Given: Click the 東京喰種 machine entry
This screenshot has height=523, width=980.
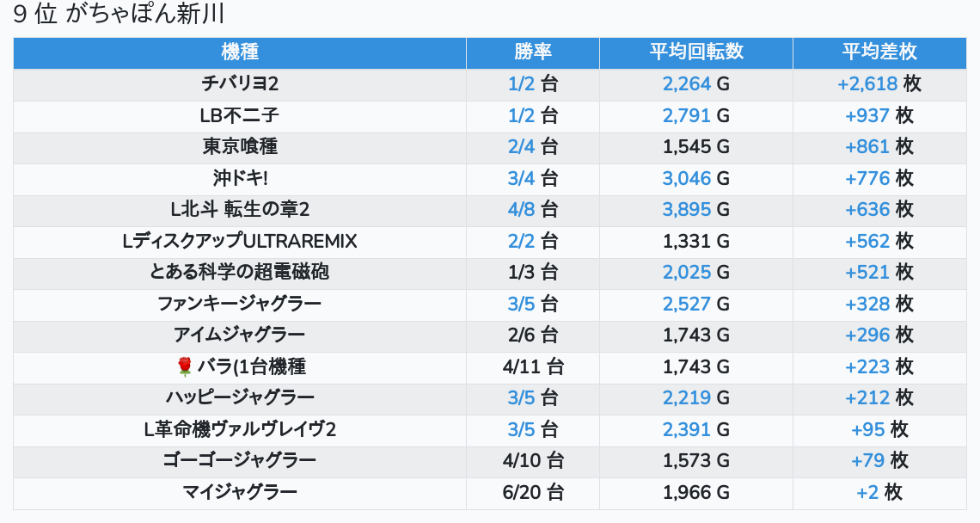Looking at the screenshot, I should point(240,147).
